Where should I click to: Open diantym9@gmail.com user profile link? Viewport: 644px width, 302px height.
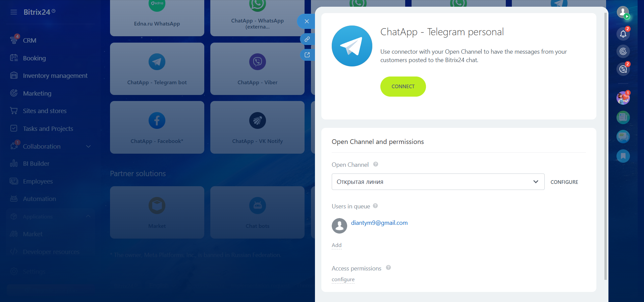[x=379, y=223]
